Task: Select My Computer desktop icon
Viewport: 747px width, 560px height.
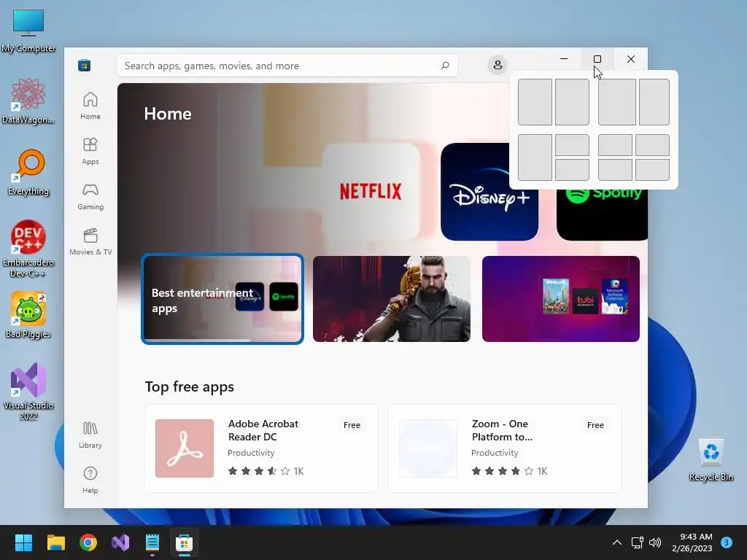Action: (x=28, y=31)
